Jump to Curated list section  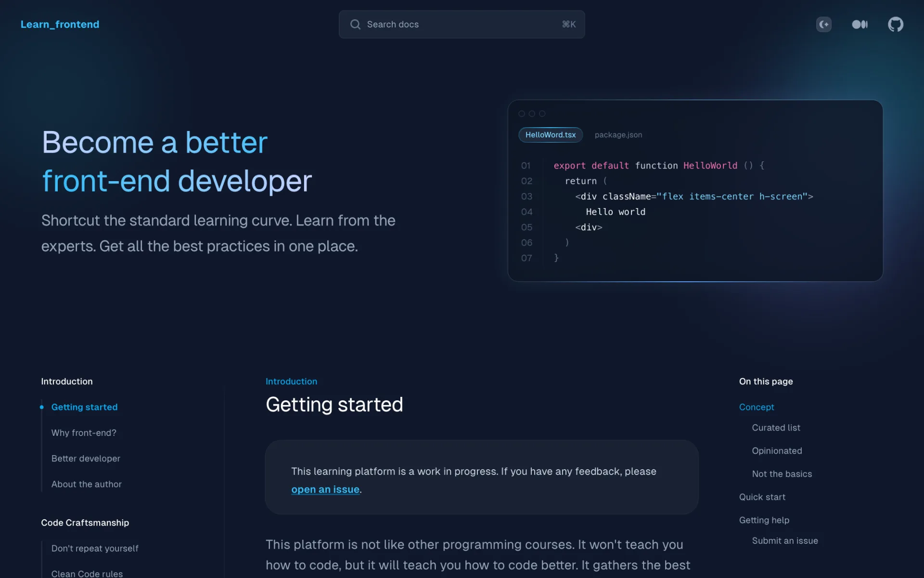point(776,428)
